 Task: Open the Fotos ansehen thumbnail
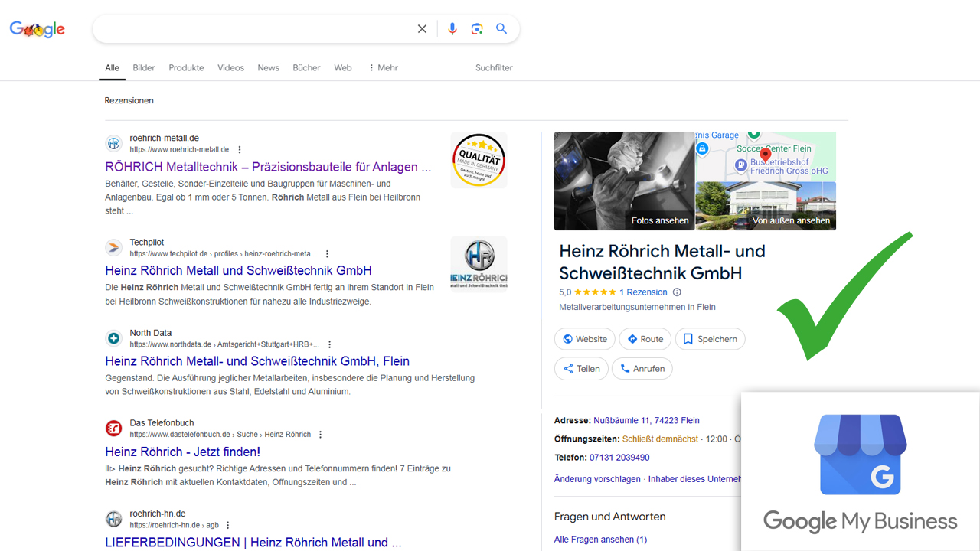(x=624, y=181)
